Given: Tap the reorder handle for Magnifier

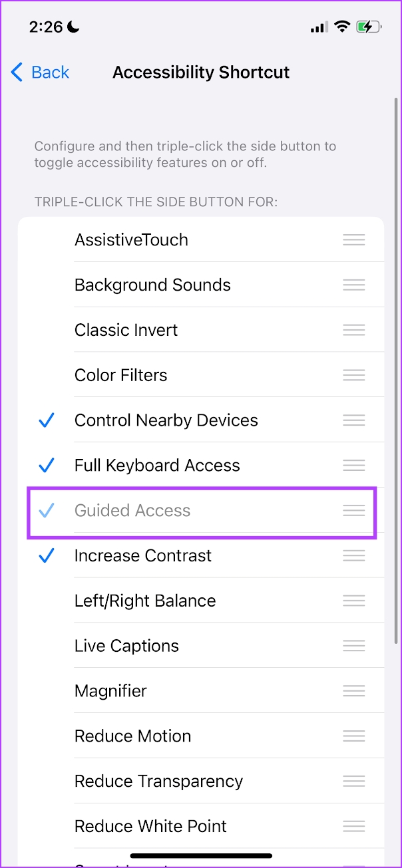Looking at the screenshot, I should coord(353,690).
